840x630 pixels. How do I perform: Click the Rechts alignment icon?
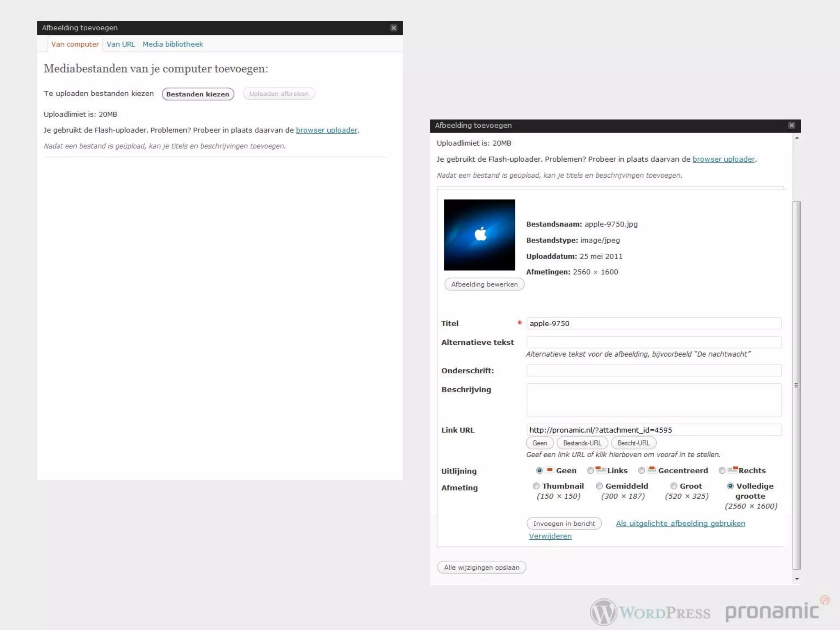733,470
